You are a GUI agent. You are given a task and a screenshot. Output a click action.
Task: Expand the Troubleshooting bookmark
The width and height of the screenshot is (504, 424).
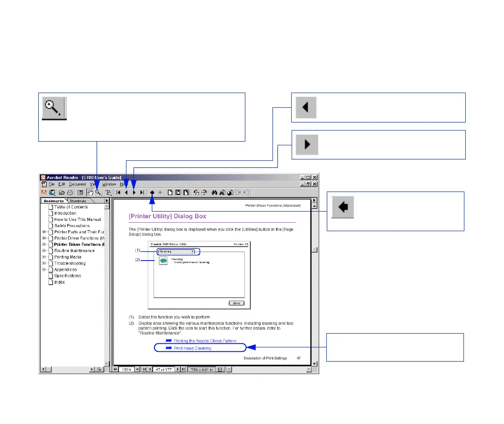coord(44,263)
